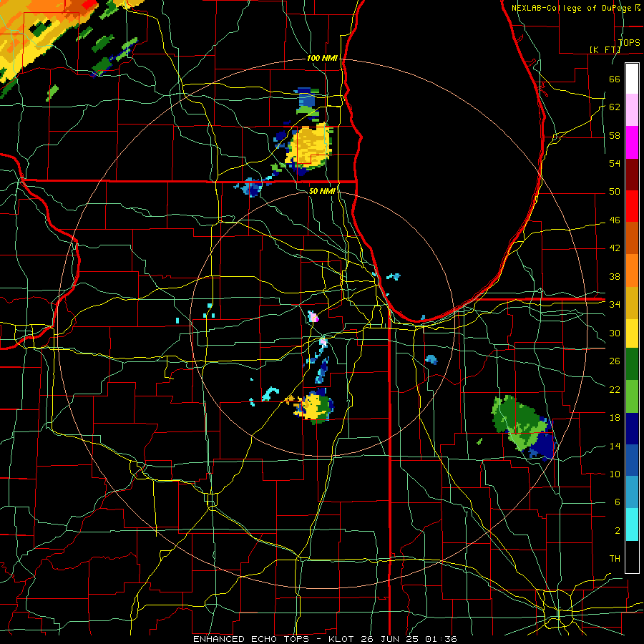
Task: Click the "66" legend value
Action: 615,79
